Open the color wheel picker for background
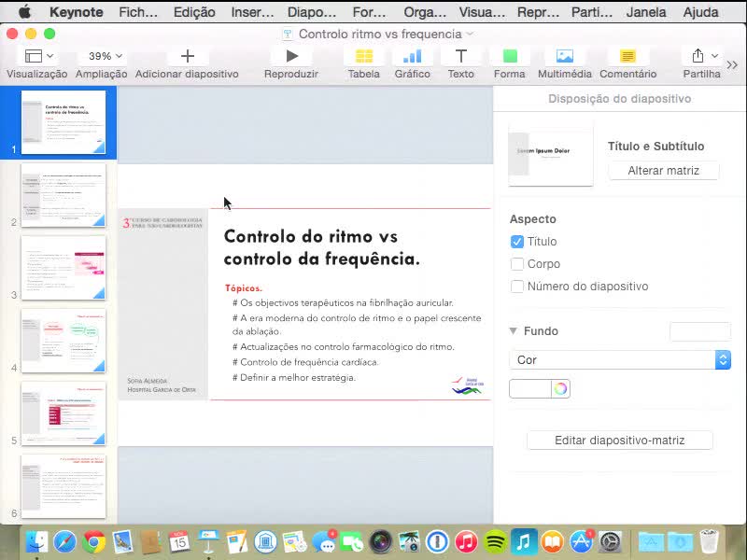Image resolution: width=747 pixels, height=560 pixels. coord(561,388)
